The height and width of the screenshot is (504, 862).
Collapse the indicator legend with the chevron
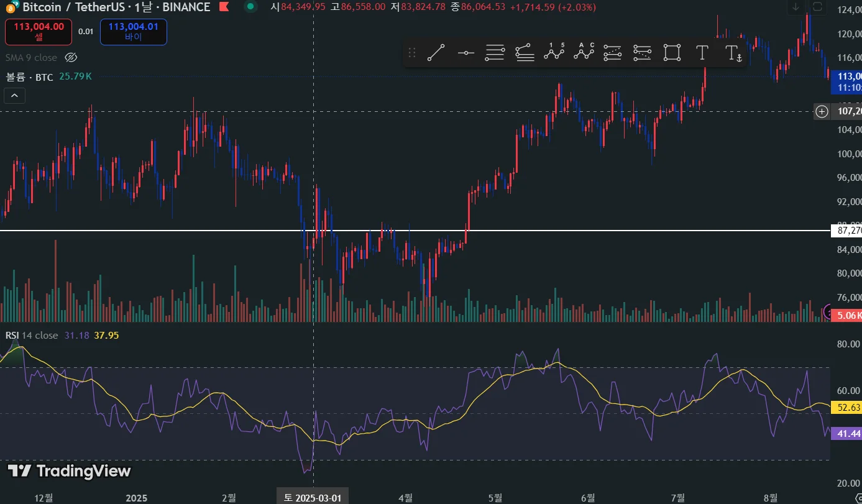point(14,96)
